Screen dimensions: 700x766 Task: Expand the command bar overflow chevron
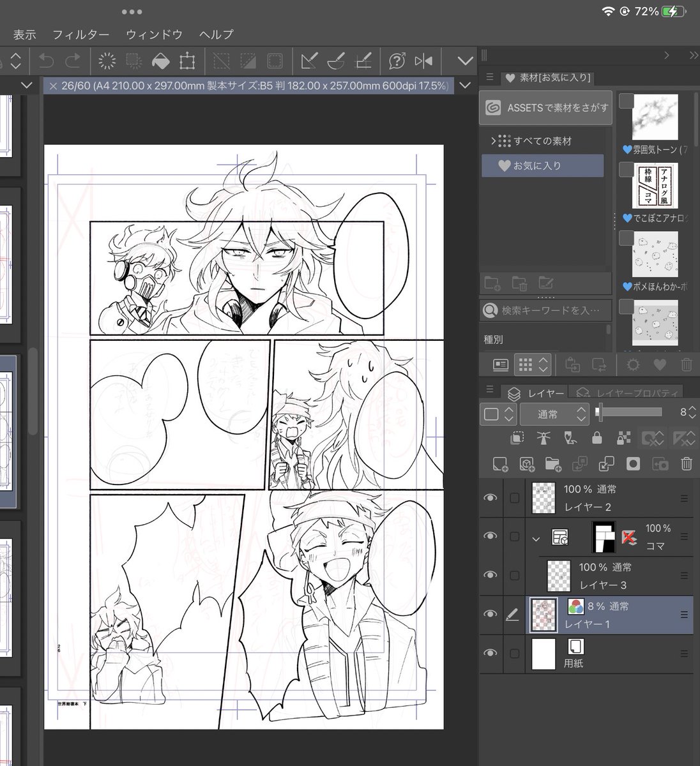(466, 61)
